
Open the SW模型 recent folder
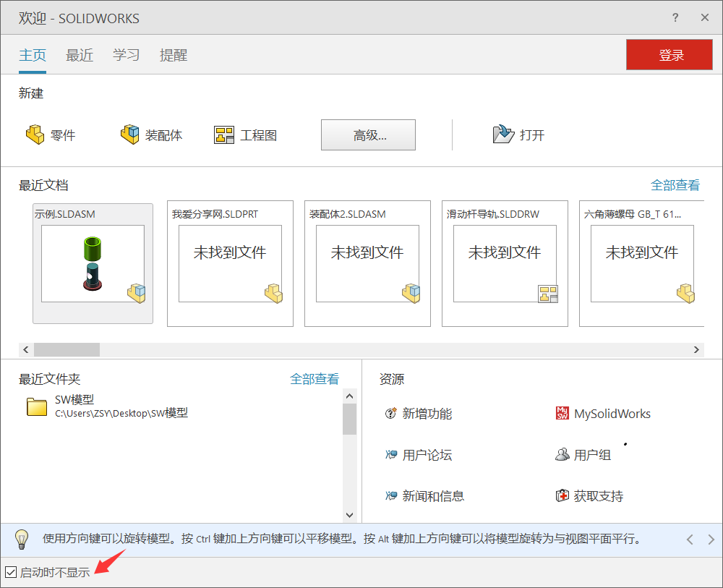(107, 406)
